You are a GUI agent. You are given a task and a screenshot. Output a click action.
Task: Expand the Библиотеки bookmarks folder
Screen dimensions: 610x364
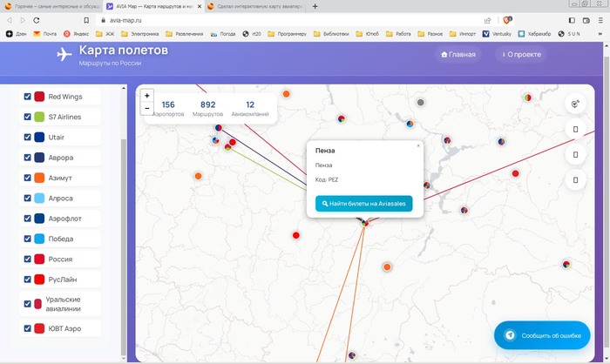click(331, 34)
